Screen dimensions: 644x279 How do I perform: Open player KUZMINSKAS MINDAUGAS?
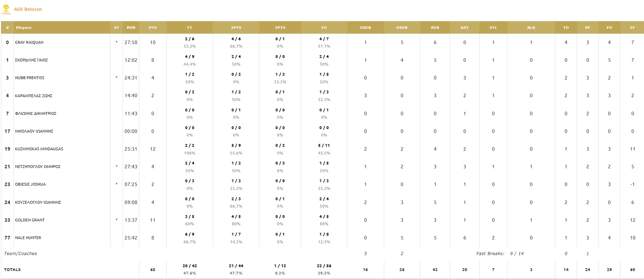click(39, 149)
